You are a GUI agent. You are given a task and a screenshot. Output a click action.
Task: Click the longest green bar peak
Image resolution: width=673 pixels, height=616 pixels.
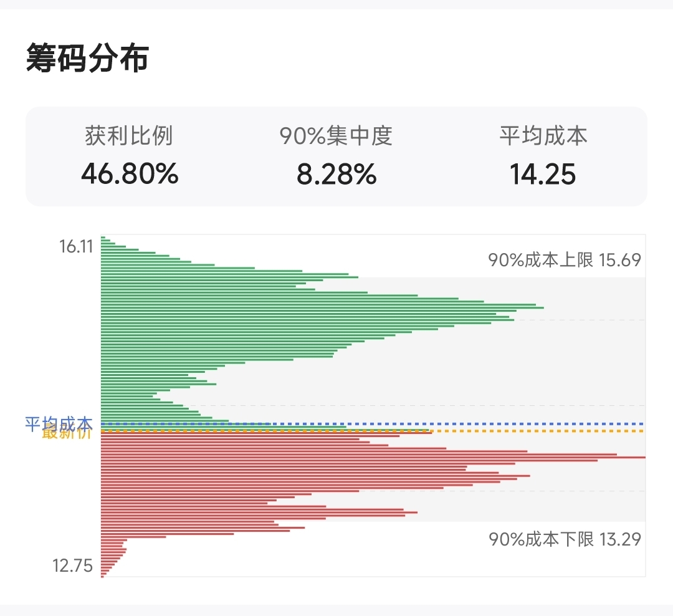point(322,307)
